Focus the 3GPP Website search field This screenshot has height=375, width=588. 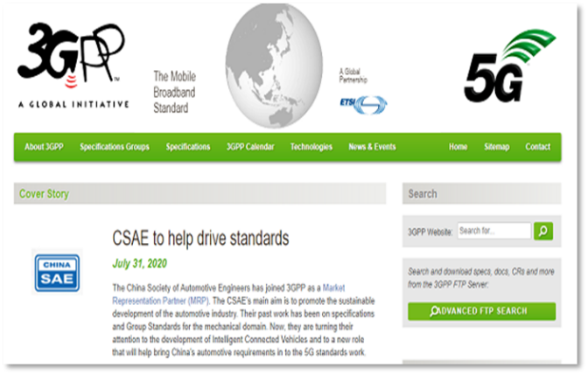point(493,231)
